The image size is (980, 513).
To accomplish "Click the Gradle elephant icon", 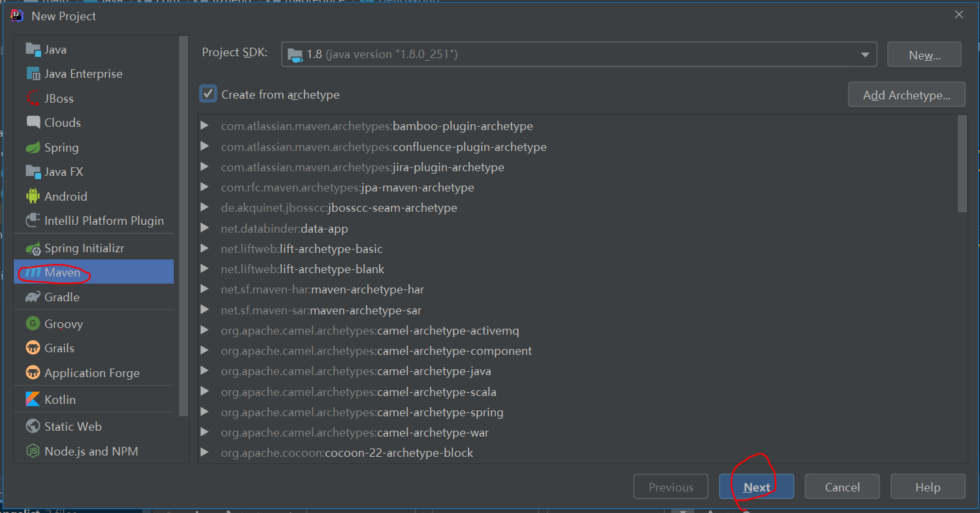I will 33,297.
